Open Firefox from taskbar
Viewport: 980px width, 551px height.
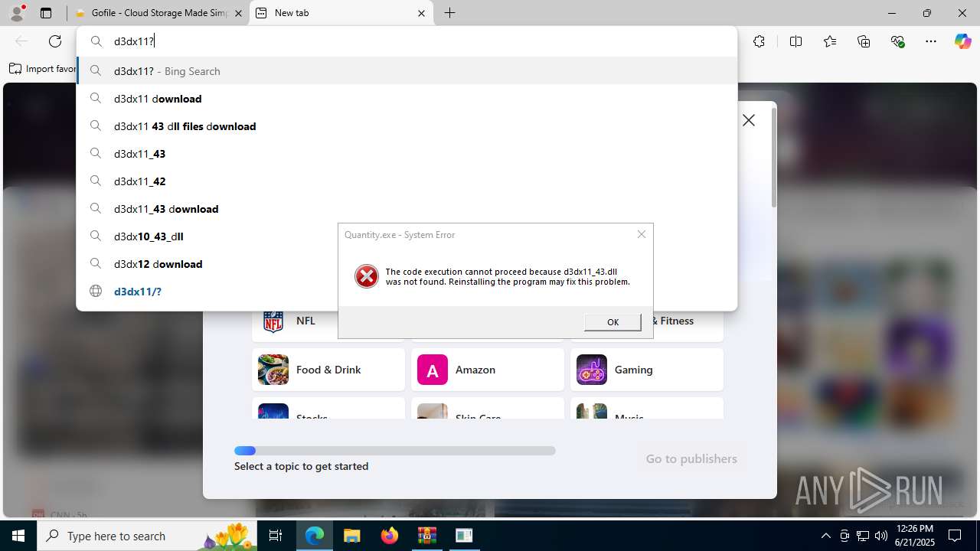tap(390, 536)
